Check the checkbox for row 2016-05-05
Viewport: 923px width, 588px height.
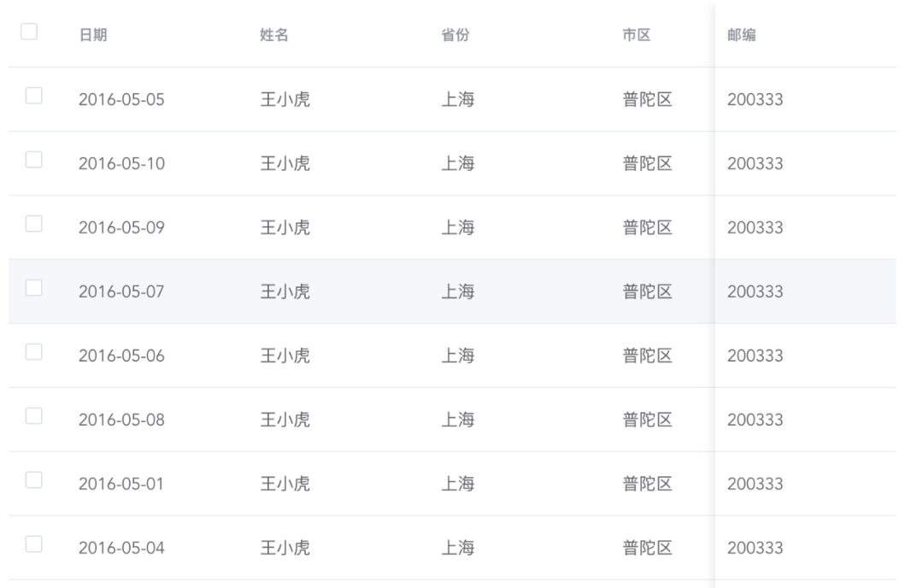click(34, 96)
